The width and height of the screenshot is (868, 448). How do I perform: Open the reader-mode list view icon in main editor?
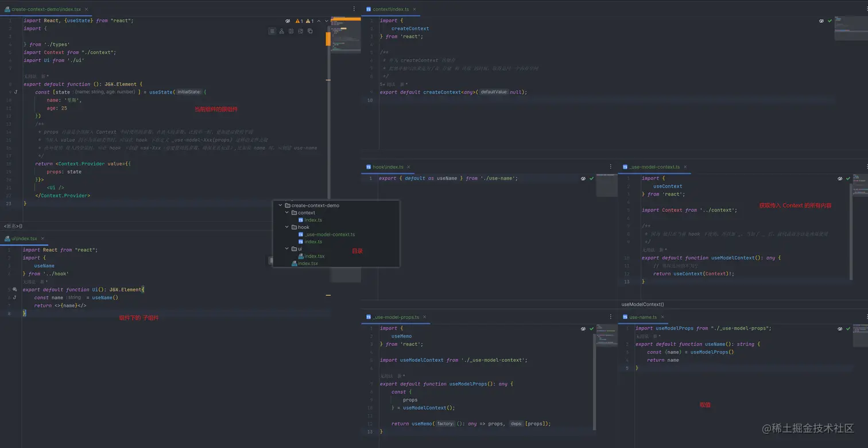tap(272, 31)
